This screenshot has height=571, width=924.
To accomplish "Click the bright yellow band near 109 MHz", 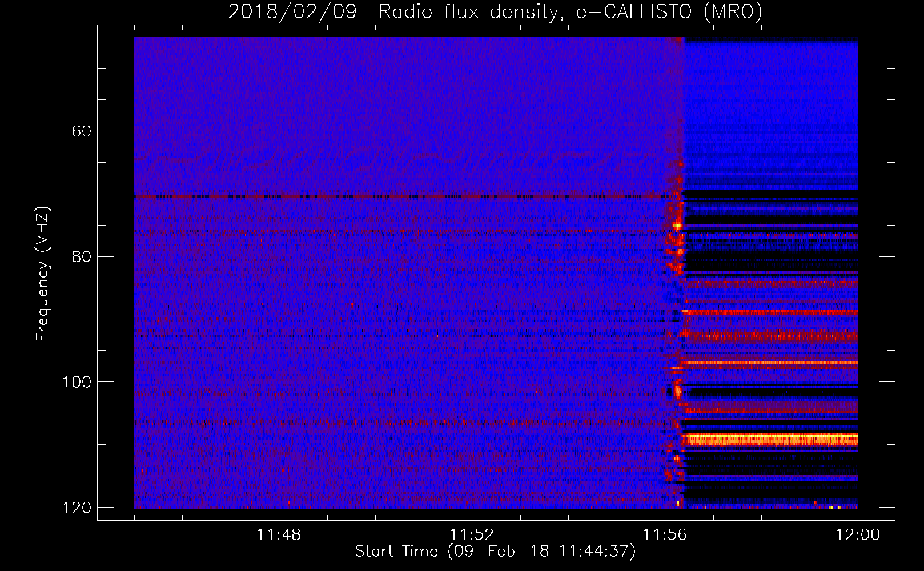I will pyautogui.click(x=770, y=439).
